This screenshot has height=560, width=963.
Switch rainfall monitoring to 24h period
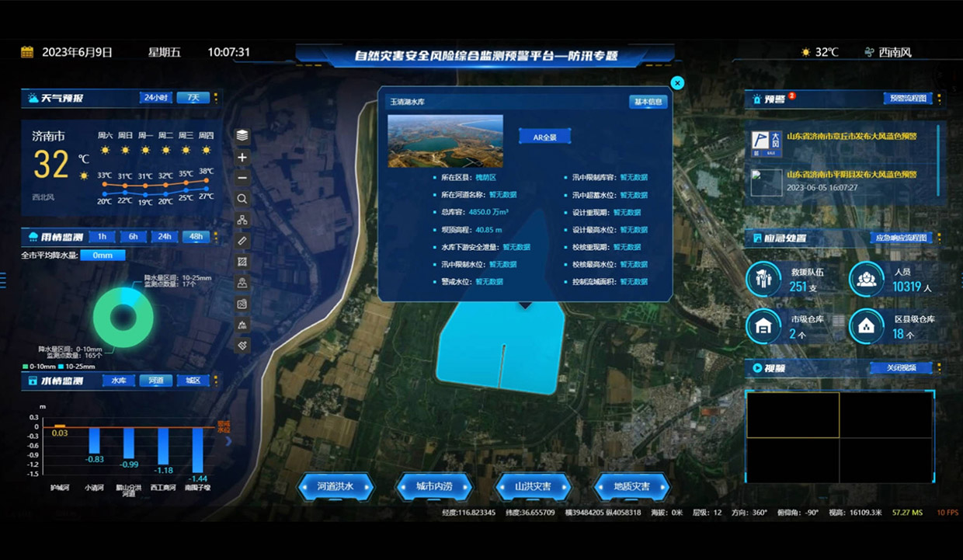165,237
